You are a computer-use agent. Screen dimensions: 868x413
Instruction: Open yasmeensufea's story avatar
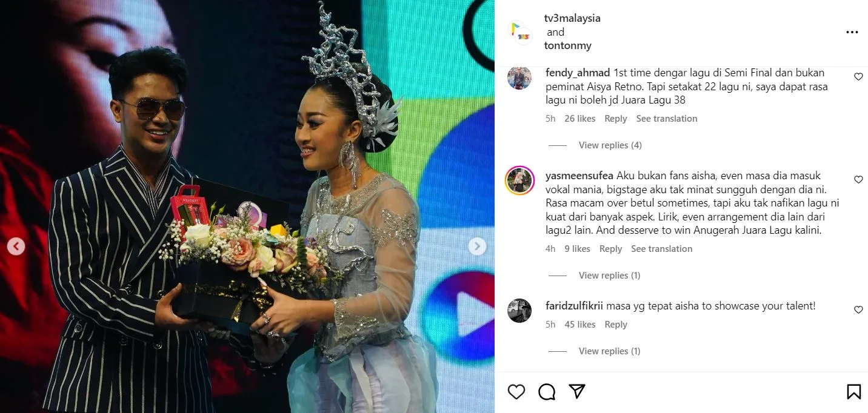519,180
